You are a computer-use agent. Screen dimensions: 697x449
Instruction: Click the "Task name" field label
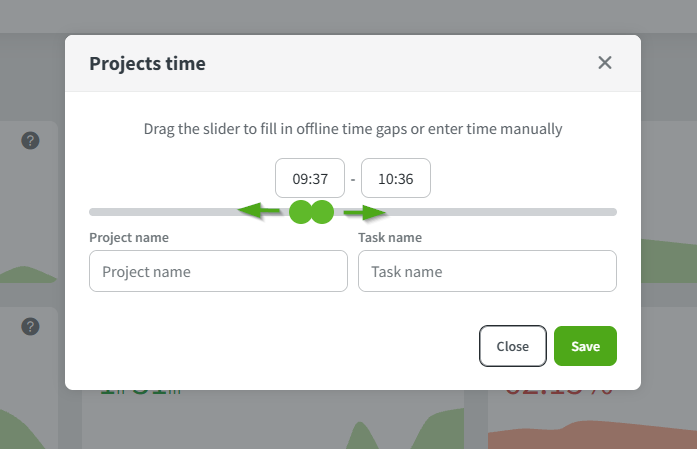click(x=390, y=238)
